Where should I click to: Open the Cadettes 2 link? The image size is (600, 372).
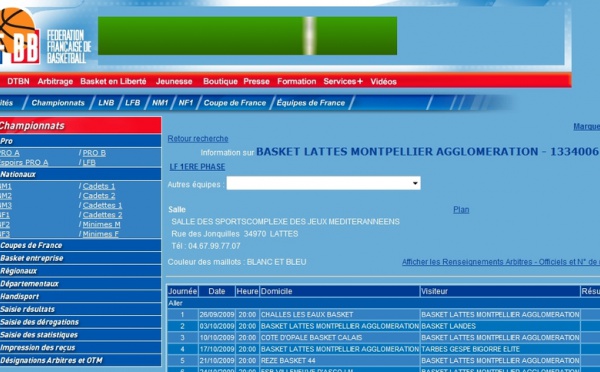[x=103, y=215]
